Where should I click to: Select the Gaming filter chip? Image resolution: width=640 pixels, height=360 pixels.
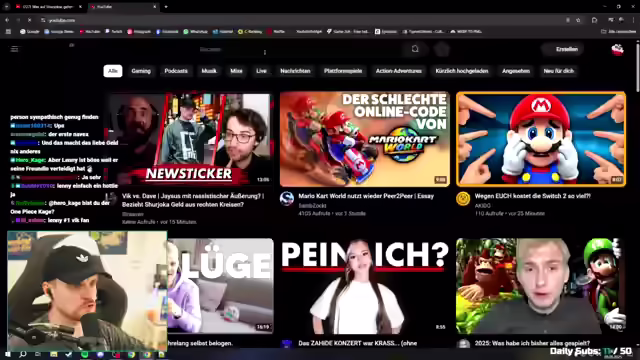coord(141,71)
